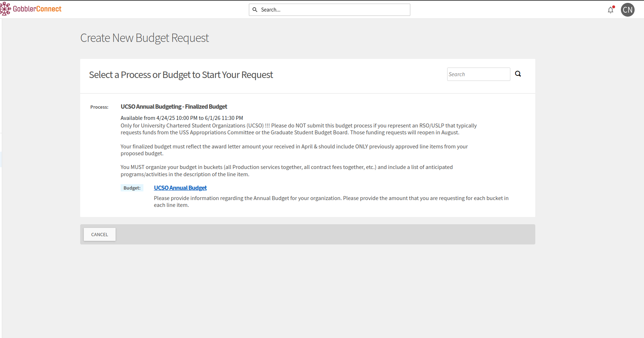Image resolution: width=644 pixels, height=338 pixels.
Task: Open the CN user avatar menu
Action: click(628, 10)
